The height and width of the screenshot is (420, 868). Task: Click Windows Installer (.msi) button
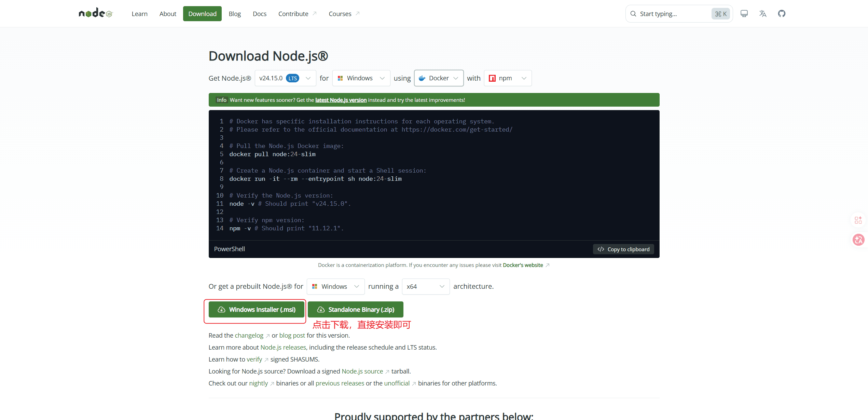pos(257,310)
